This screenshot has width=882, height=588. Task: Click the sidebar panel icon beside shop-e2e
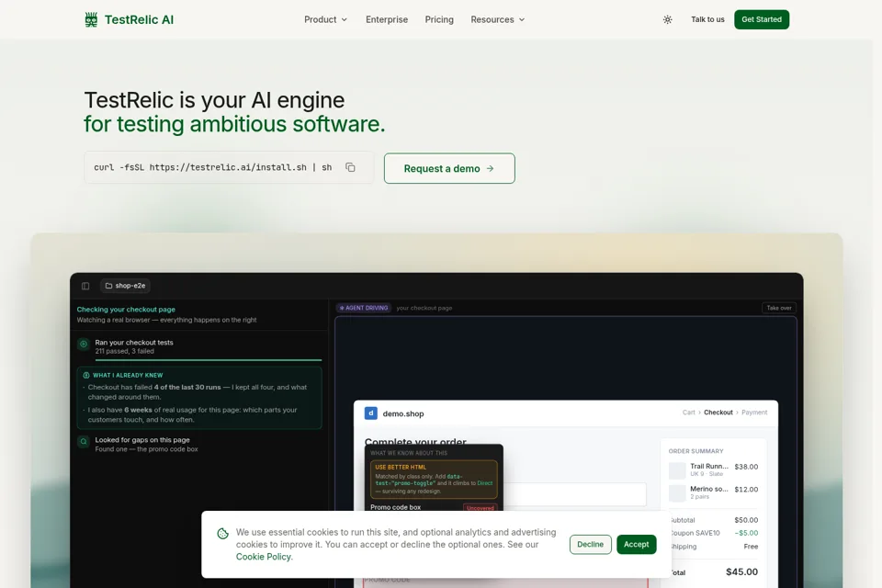click(85, 286)
